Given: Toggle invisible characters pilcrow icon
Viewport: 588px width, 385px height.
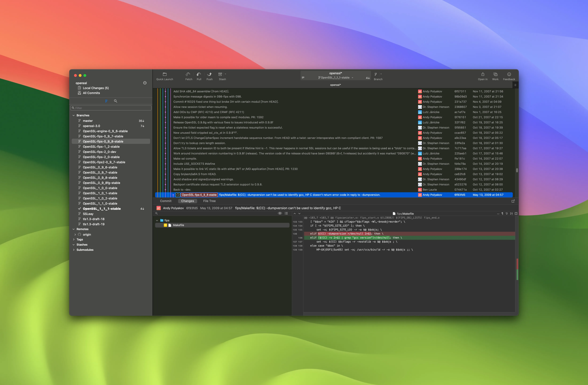Looking at the screenshot, I should point(502,214).
